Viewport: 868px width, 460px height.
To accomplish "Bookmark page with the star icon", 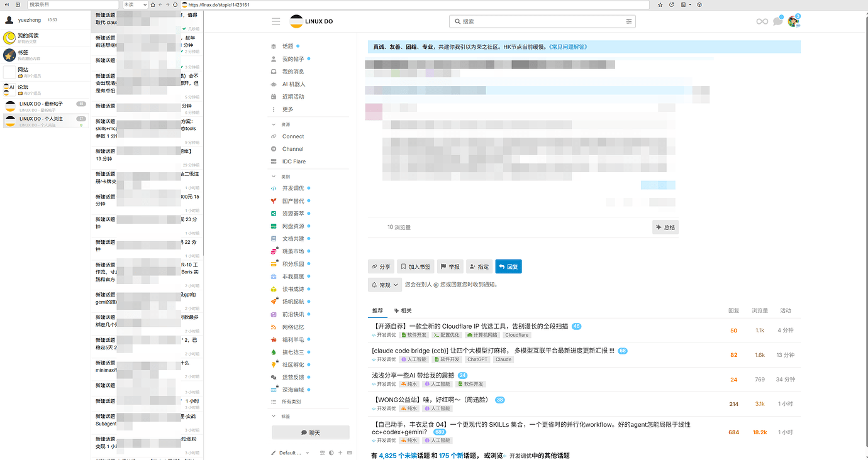I will (660, 4).
